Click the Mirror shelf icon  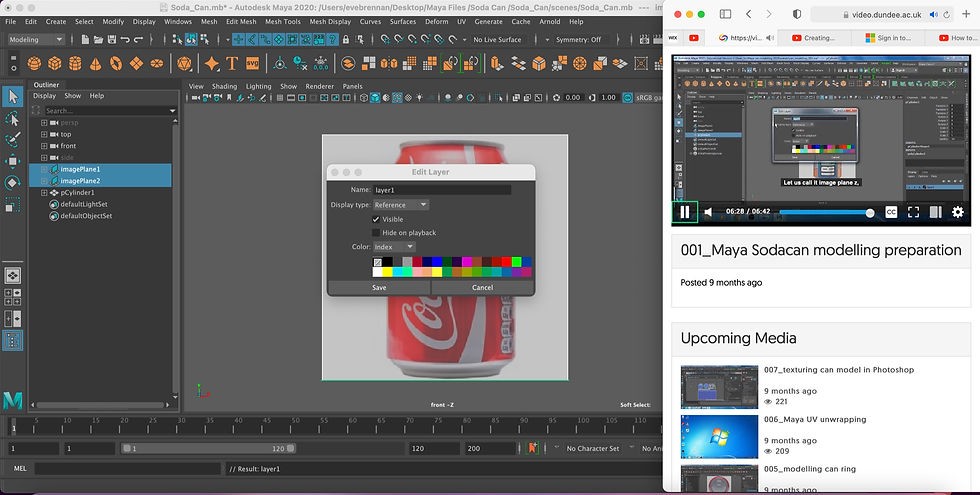point(389,64)
